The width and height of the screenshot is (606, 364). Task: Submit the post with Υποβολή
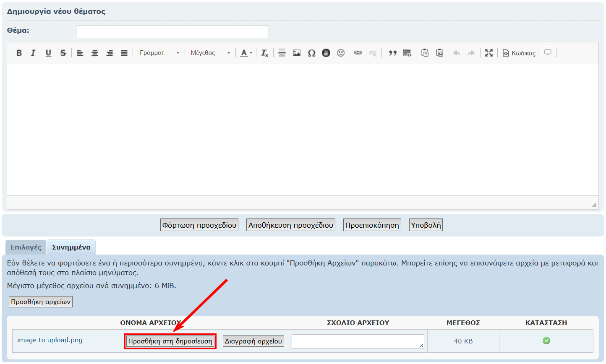pos(426,225)
